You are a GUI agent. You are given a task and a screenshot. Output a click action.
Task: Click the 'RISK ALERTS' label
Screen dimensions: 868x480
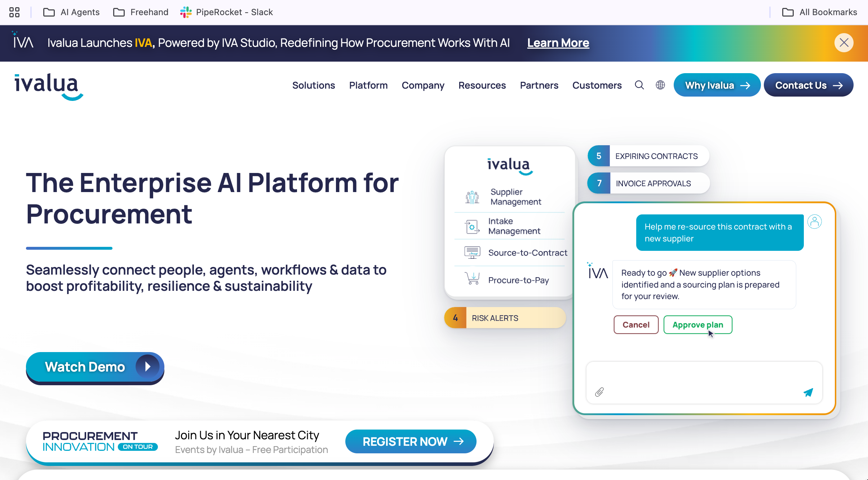pos(495,318)
